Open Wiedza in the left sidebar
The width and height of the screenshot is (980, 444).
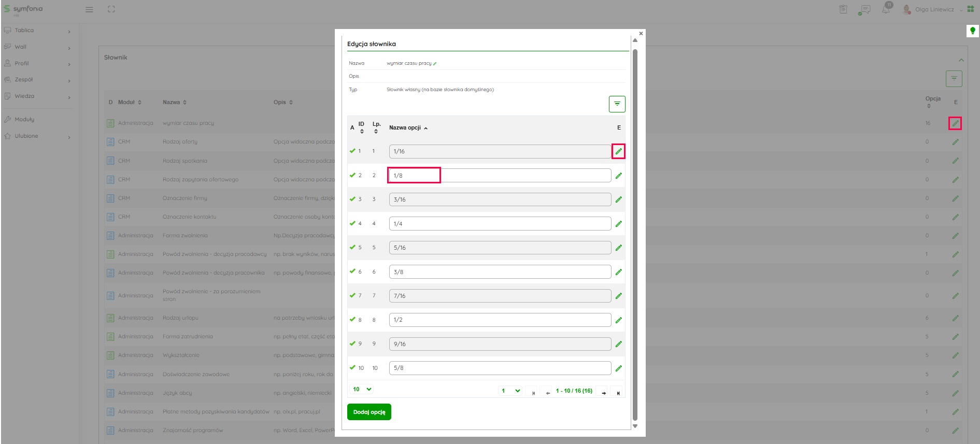click(24, 96)
